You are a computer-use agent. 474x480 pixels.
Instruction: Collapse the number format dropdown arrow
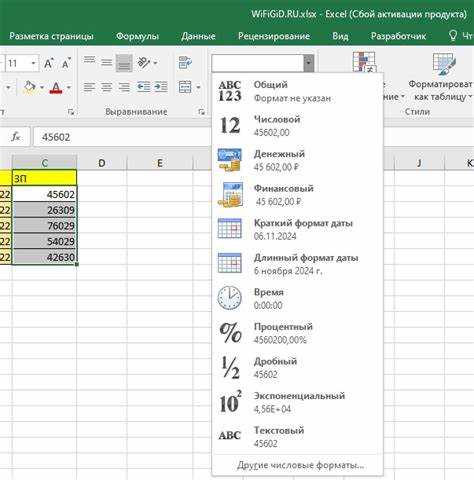pos(309,63)
